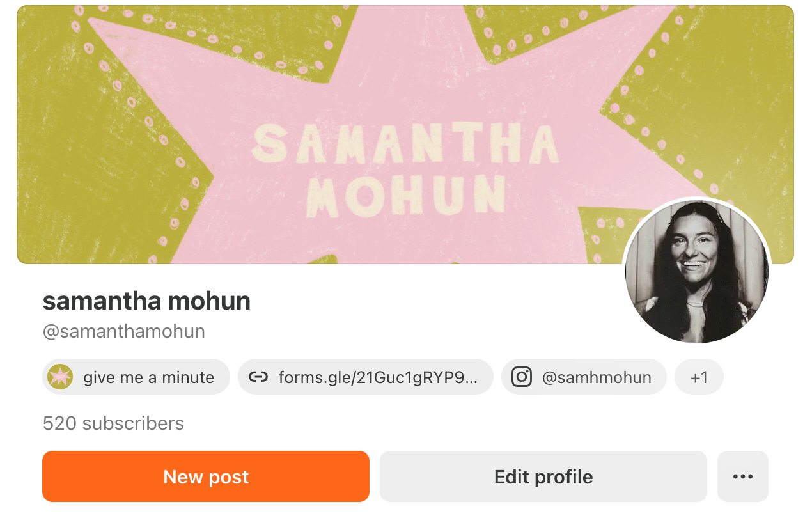Click the 'New post' label text

pos(206,476)
